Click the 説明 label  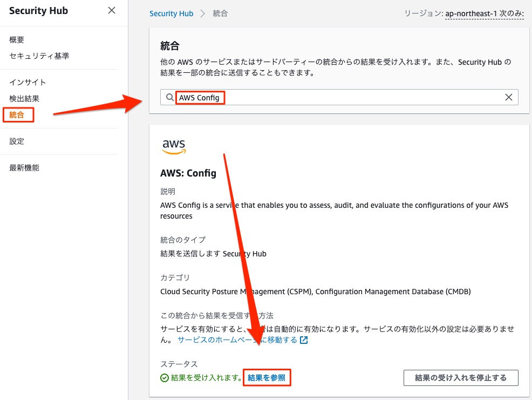[x=168, y=192]
